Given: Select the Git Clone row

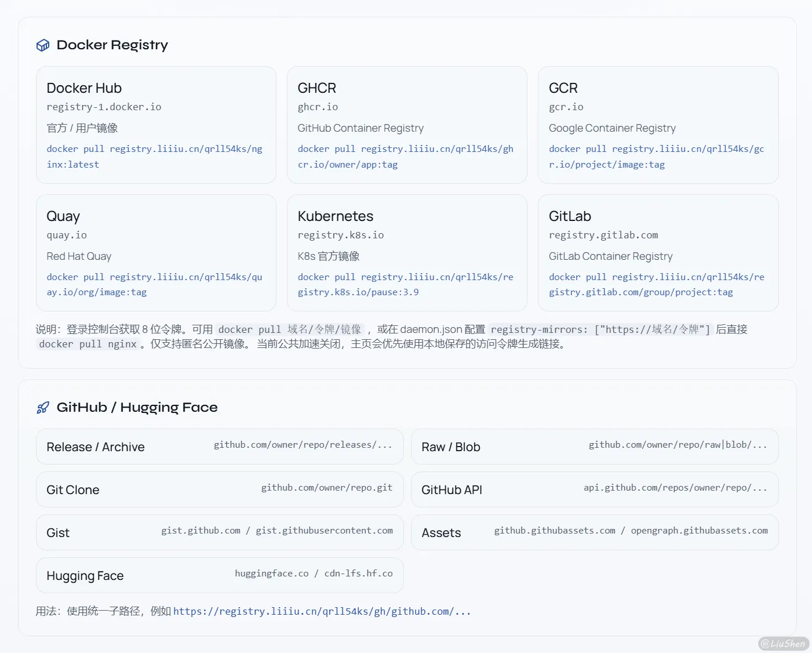Looking at the screenshot, I should [x=220, y=489].
